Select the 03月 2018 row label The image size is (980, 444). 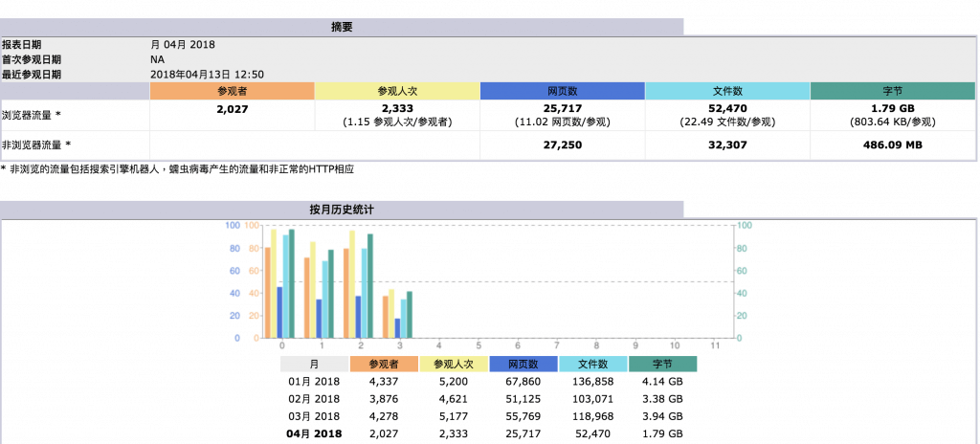pyautogui.click(x=314, y=416)
